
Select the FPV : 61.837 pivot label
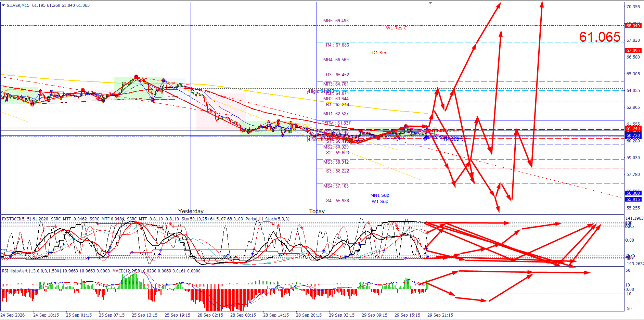coord(337,123)
